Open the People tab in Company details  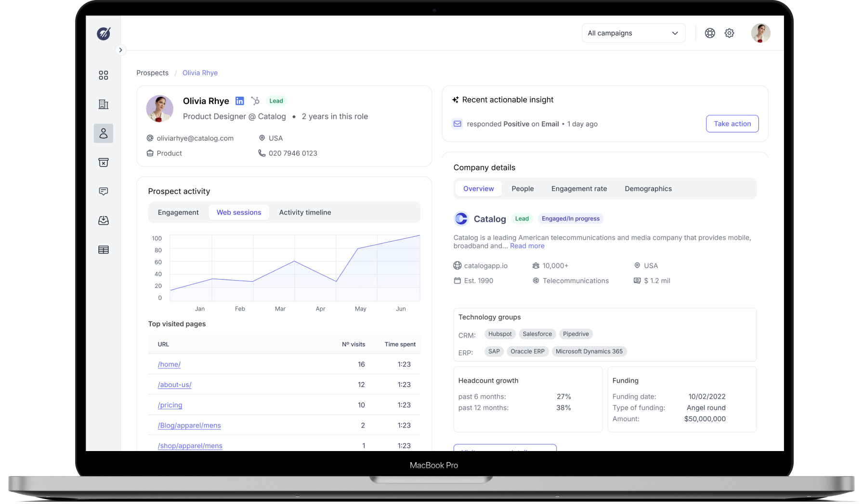[x=523, y=189]
